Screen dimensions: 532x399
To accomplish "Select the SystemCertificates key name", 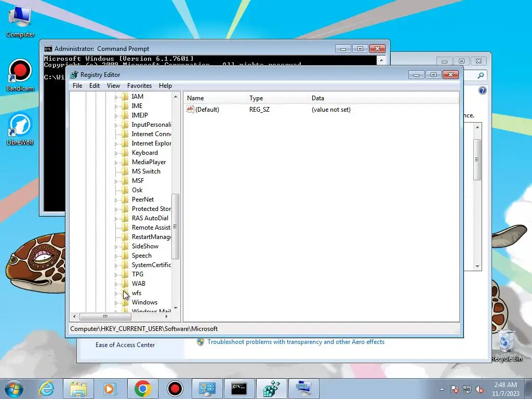I will (x=151, y=265).
